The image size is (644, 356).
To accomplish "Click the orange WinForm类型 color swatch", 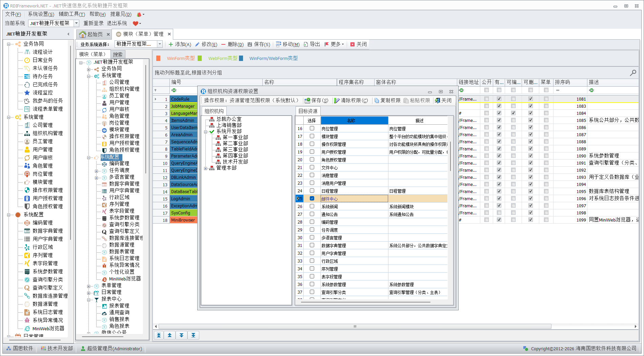I will coord(158,58).
